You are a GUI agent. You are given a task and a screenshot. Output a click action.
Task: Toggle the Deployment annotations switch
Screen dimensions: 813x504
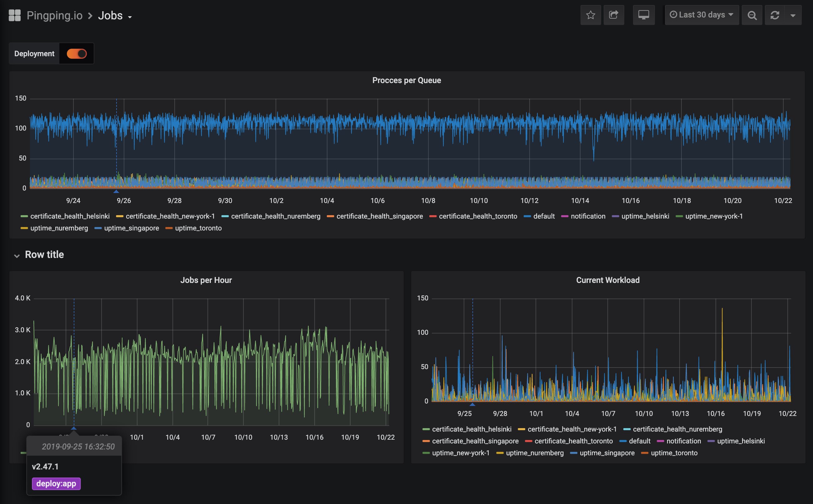point(77,54)
